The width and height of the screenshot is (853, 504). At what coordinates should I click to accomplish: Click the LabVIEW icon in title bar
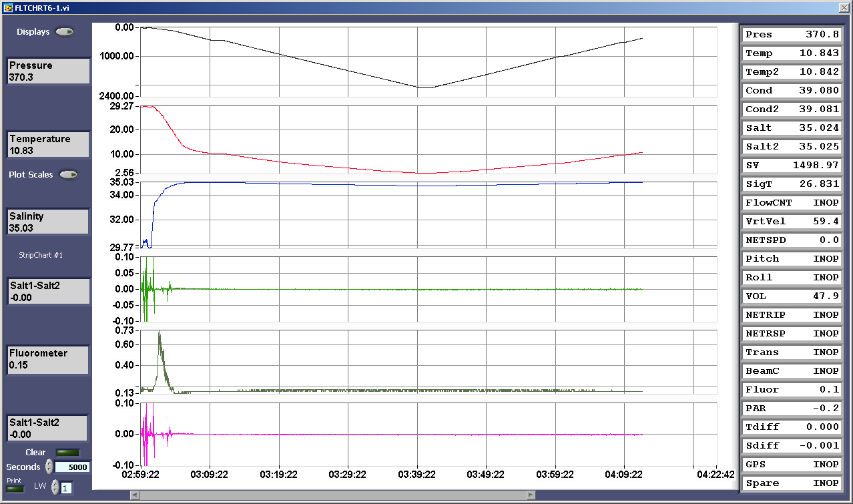click(7, 7)
